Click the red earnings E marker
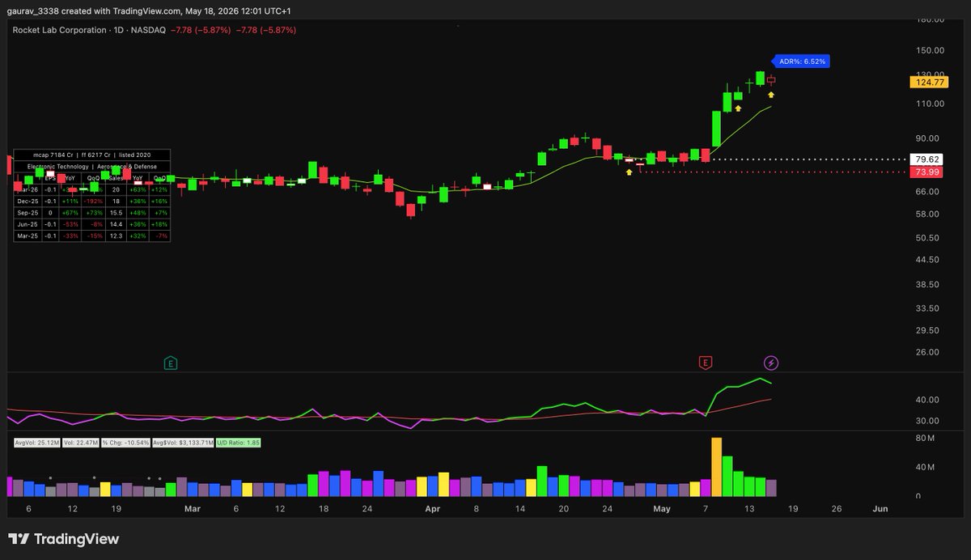Viewport: 971px width, 560px height. coord(706,363)
